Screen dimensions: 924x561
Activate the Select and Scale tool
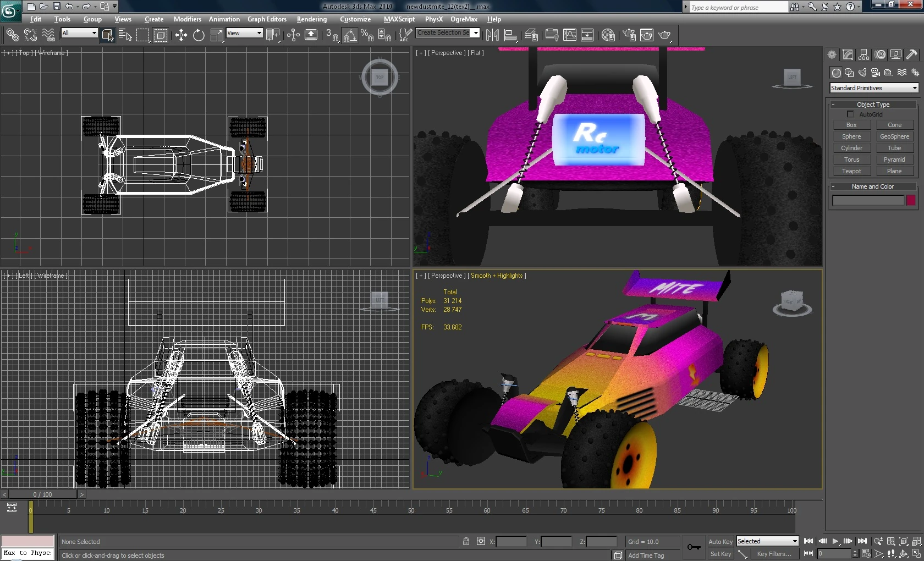point(217,35)
